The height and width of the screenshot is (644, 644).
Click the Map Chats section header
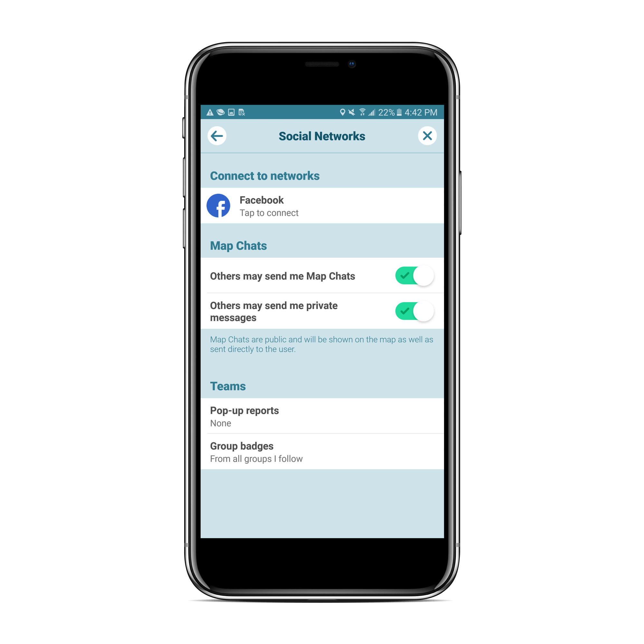click(238, 246)
